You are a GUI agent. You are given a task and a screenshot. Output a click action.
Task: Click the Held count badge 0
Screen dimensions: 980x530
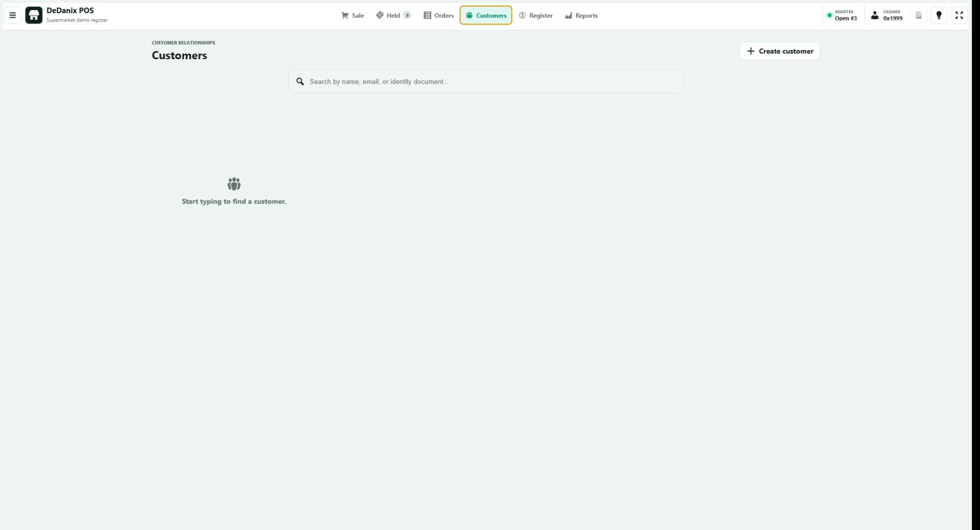pyautogui.click(x=407, y=15)
